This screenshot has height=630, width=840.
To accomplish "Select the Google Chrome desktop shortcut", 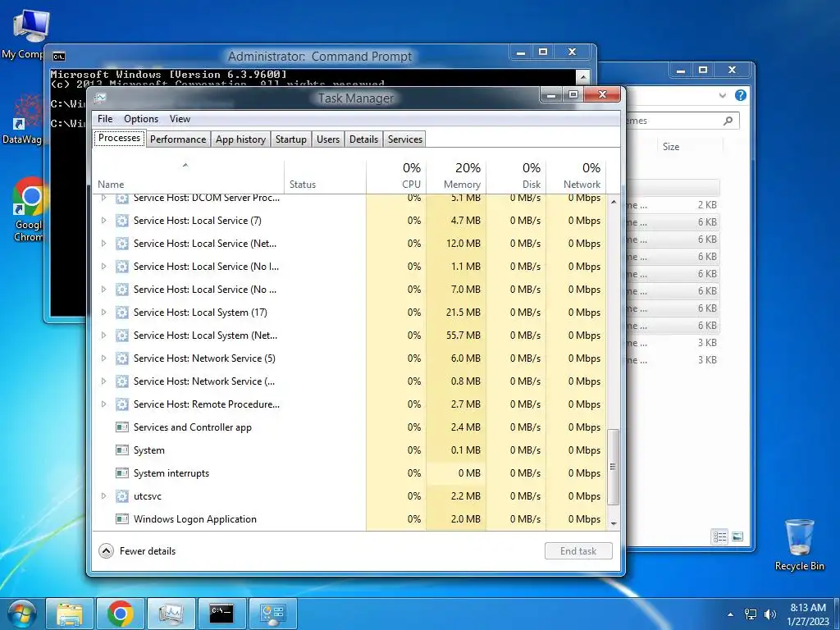I will tap(29, 209).
